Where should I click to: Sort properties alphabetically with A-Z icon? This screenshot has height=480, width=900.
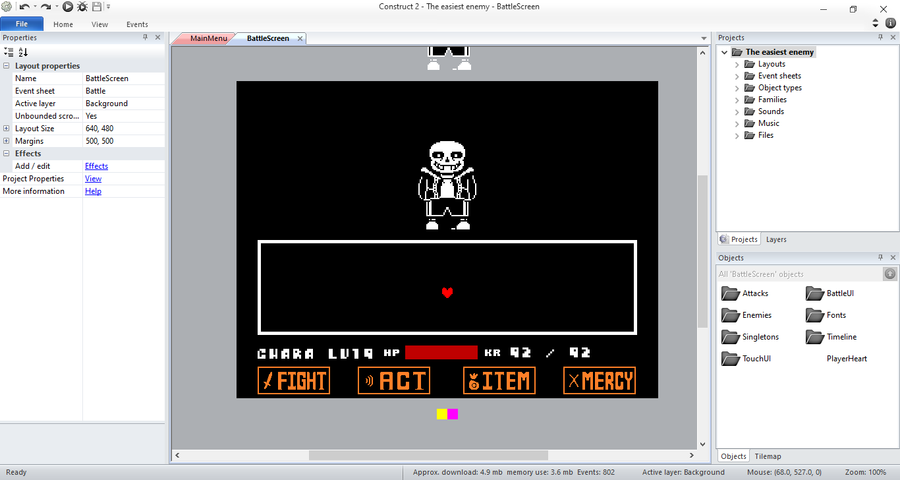click(x=23, y=52)
